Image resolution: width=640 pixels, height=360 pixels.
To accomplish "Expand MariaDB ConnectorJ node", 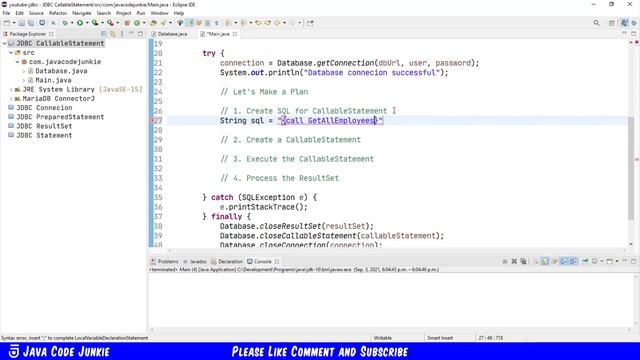I will (11, 99).
